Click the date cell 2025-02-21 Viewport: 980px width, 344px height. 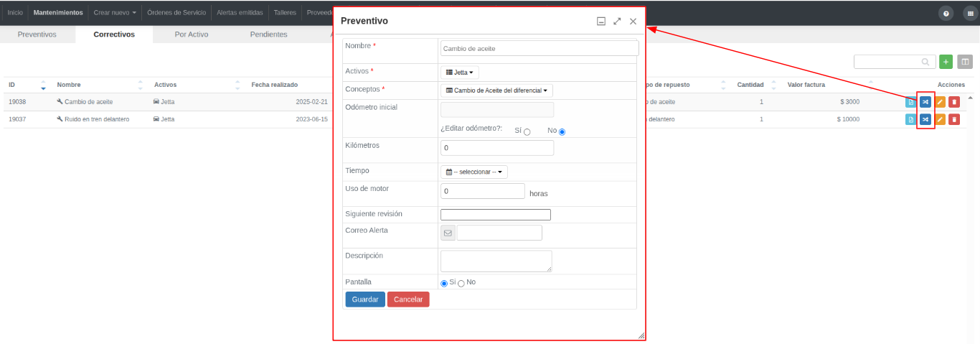311,102
